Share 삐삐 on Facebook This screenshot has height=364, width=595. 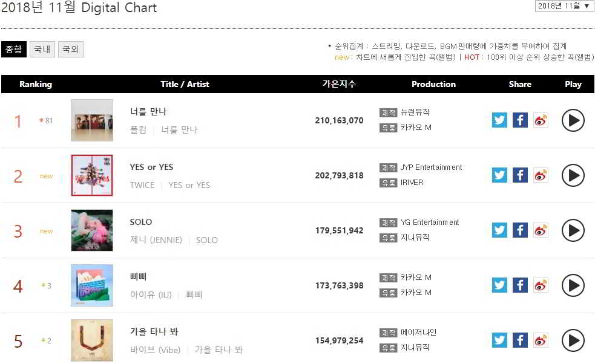tap(520, 285)
